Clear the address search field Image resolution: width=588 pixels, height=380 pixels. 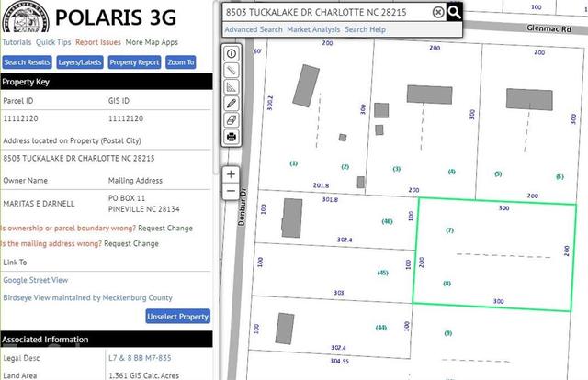pos(438,12)
